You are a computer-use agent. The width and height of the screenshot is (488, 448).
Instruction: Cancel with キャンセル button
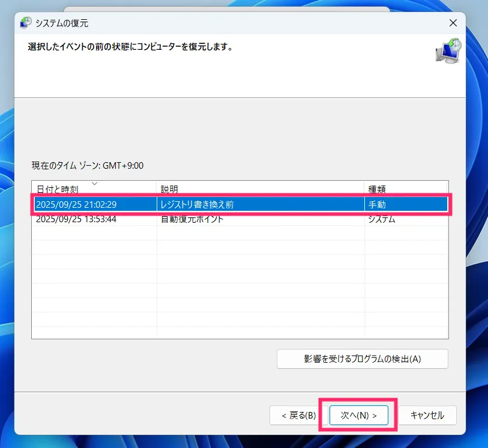tap(427, 416)
